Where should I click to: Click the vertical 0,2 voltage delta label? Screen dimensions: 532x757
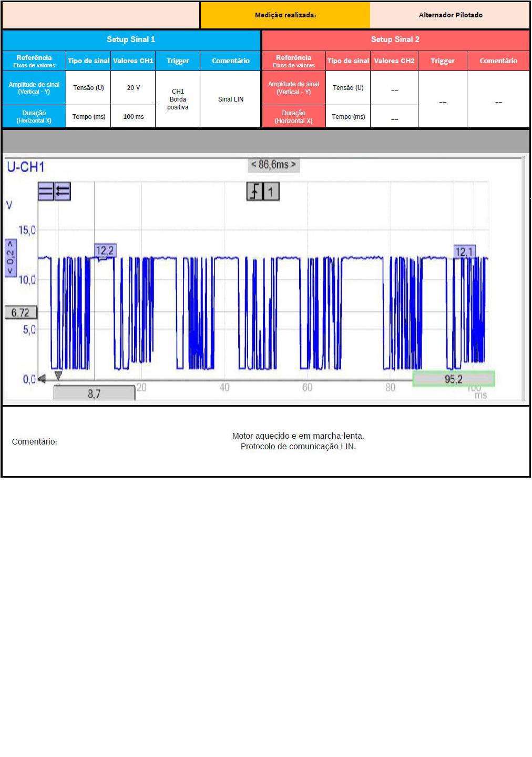11,257
